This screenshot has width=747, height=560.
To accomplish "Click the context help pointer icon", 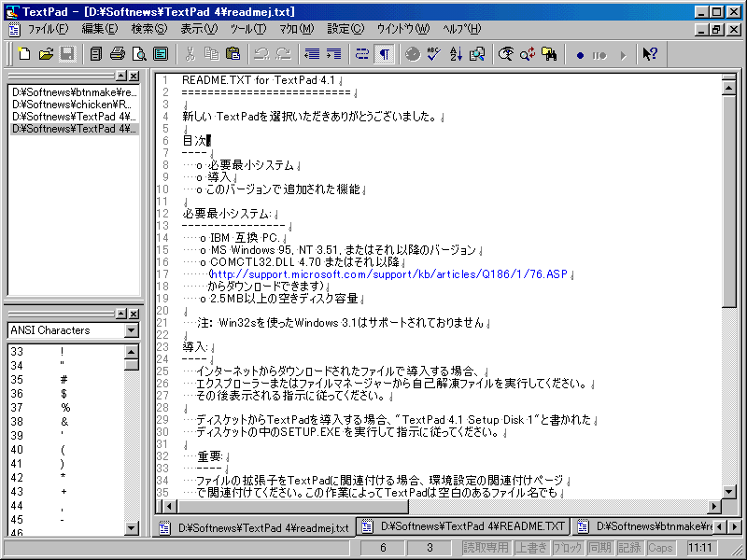I will click(650, 54).
